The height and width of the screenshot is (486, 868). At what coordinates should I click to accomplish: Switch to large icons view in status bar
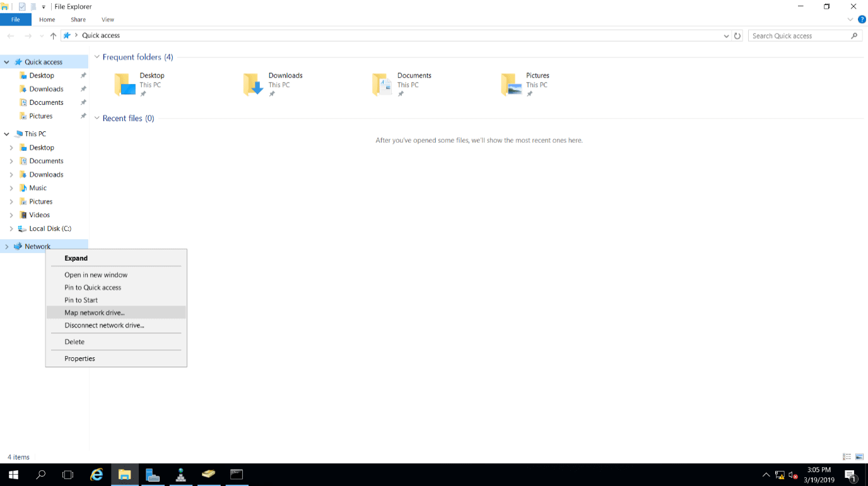click(x=859, y=457)
